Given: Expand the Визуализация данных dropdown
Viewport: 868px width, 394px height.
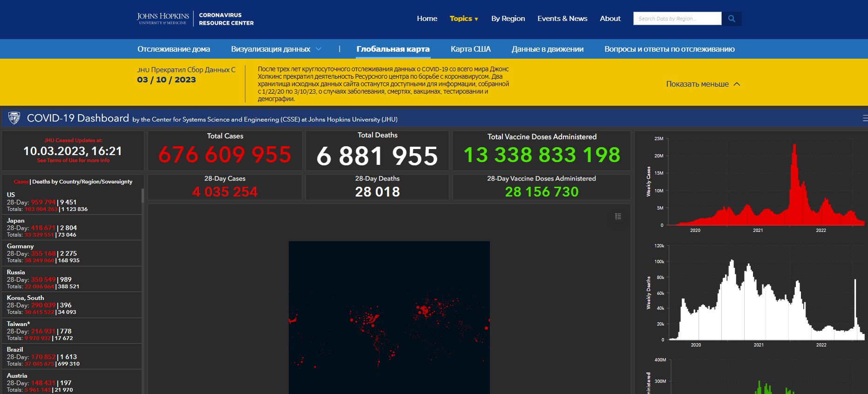Looking at the screenshot, I should 276,49.
